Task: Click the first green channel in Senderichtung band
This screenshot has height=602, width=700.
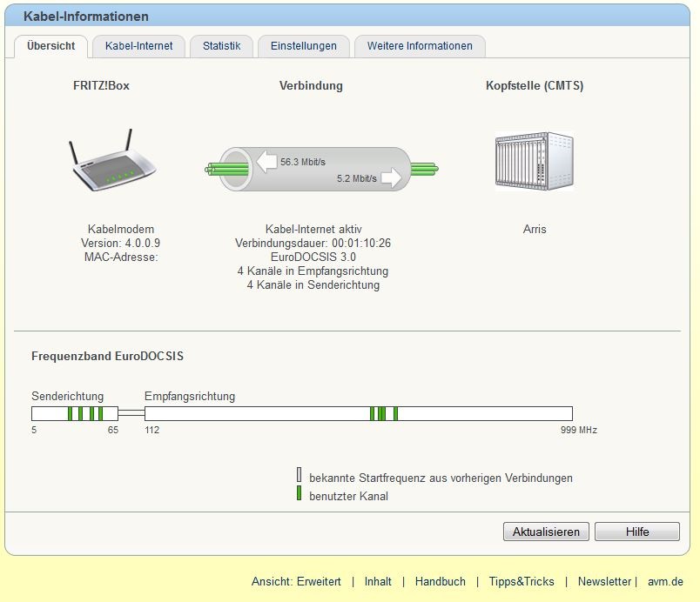Action: tap(71, 413)
